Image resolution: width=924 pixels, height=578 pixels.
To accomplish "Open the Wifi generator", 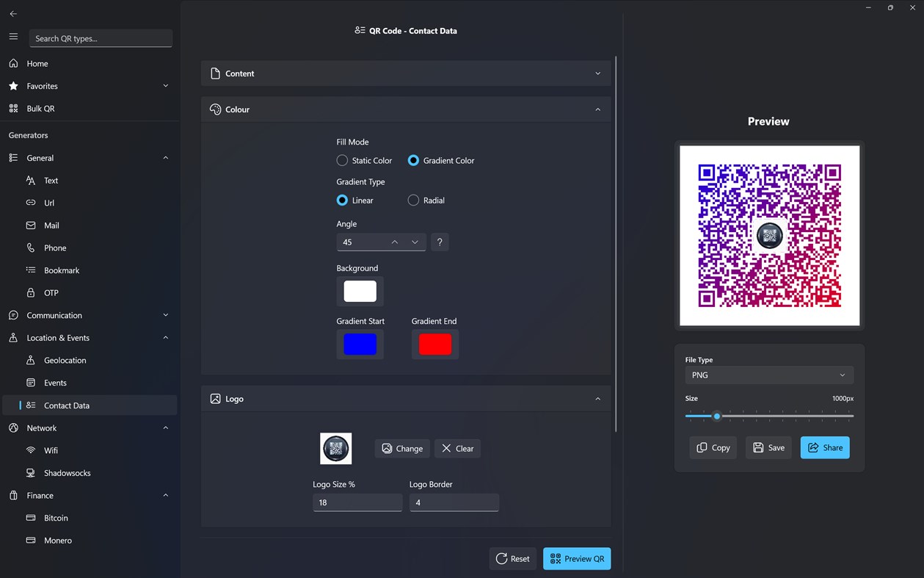I will [51, 450].
